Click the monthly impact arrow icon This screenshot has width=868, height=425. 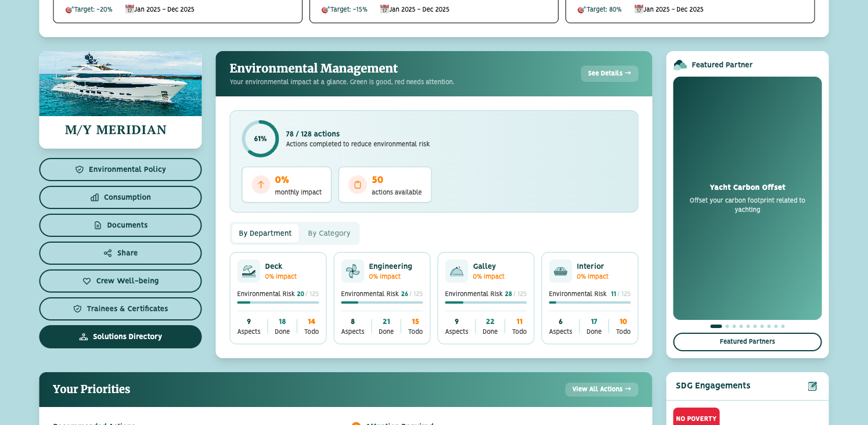261,185
